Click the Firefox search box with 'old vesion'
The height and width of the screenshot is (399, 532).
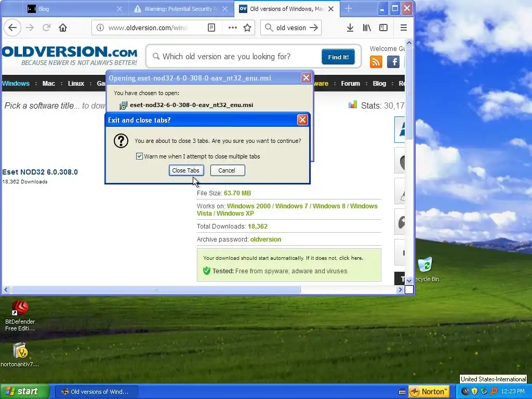click(291, 28)
